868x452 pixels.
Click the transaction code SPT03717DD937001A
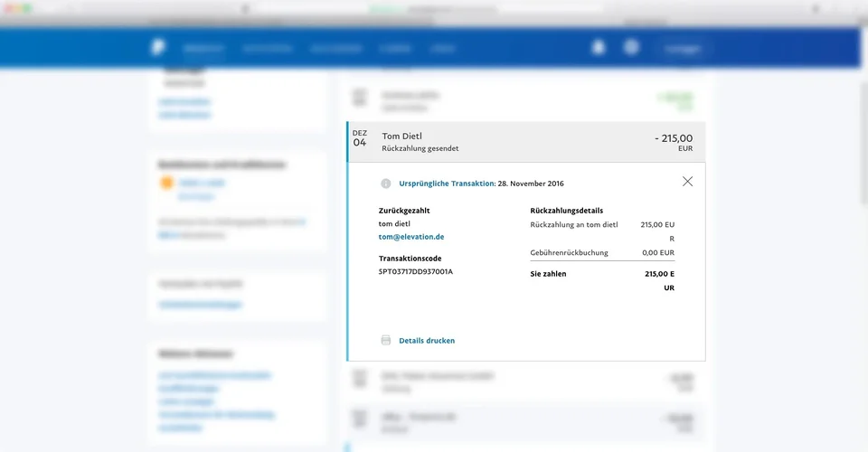[x=416, y=271]
